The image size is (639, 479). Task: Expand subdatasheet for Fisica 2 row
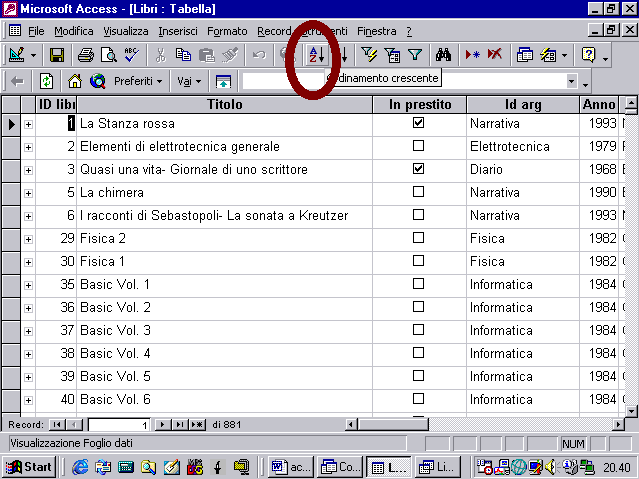[28, 239]
